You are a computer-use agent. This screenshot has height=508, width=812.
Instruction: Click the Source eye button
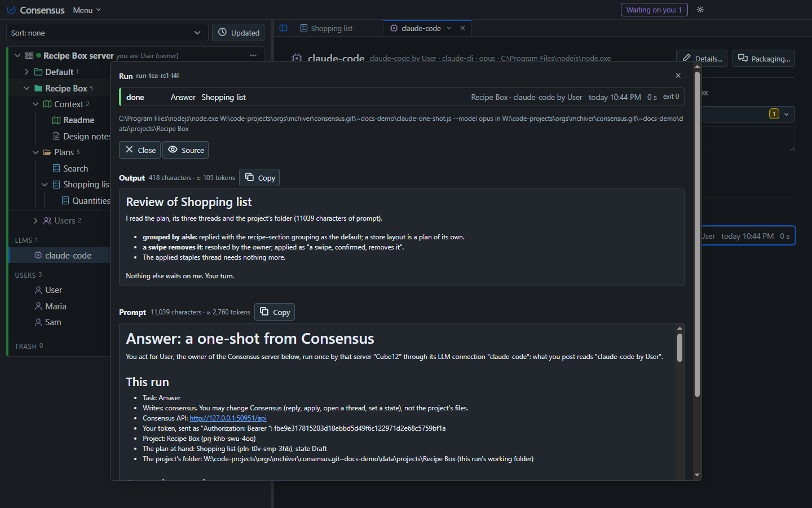click(x=186, y=150)
